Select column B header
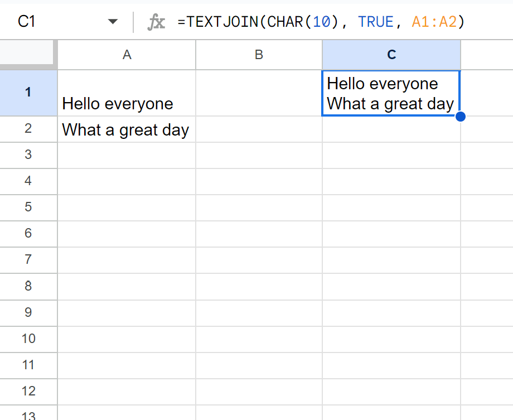Screen dimensions: 513x420 click(x=259, y=55)
